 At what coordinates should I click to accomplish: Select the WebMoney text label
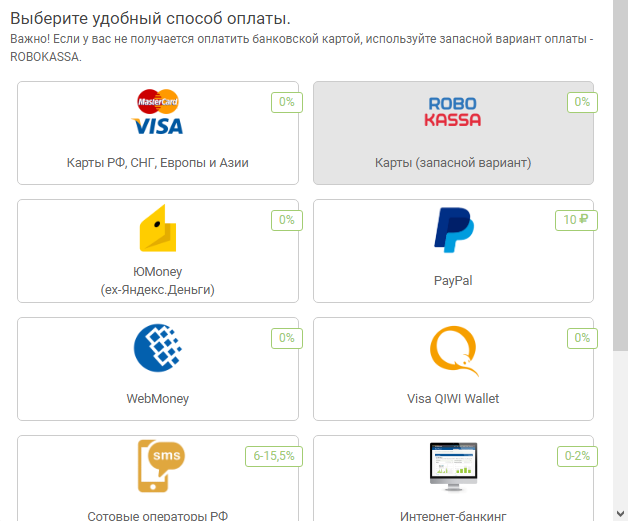tap(158, 398)
